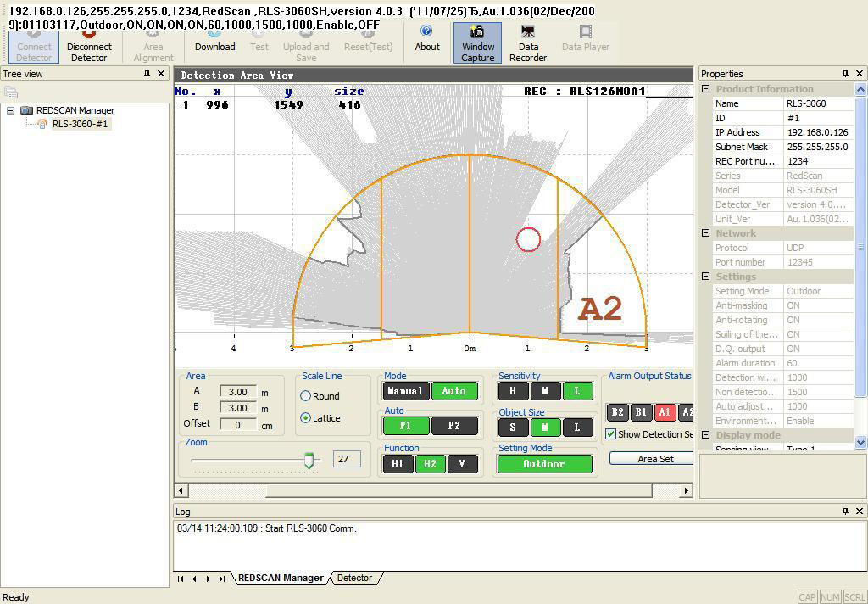Screen dimensions: 868x604
Task: Select RLS-3060-#1 tree item
Action: (x=80, y=124)
